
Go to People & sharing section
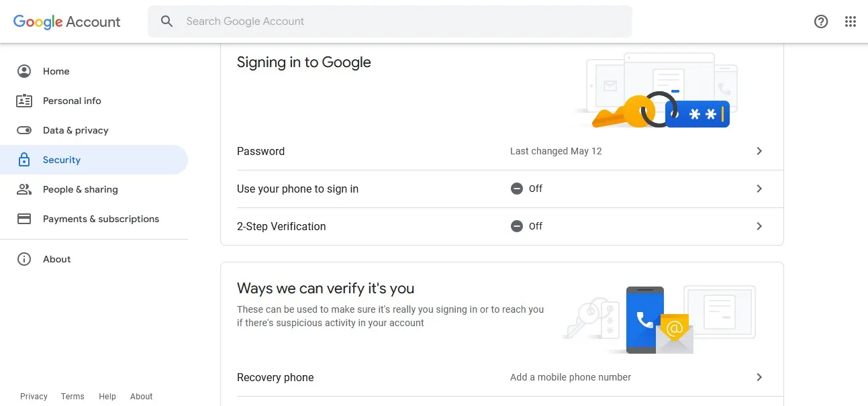pyautogui.click(x=94, y=189)
